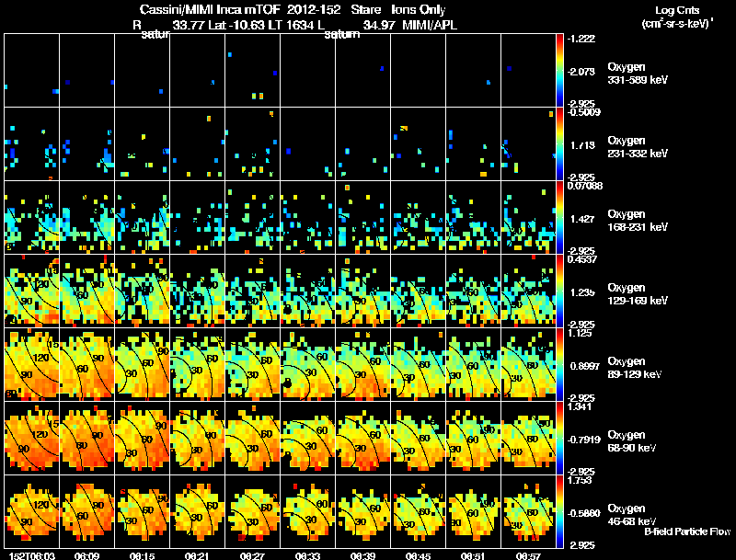Select the Oxygen 46-68 keV panel at 06:39

point(362,511)
